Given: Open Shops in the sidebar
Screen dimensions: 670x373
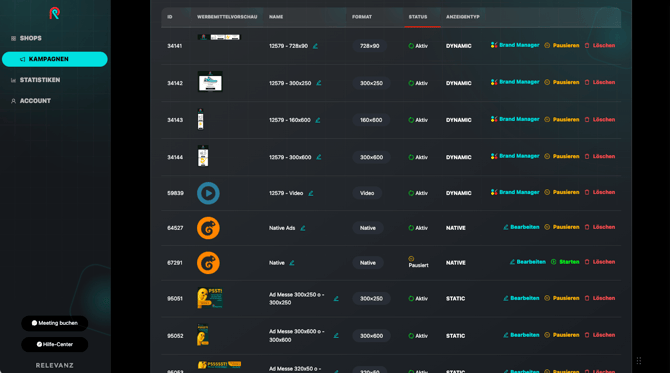Looking at the screenshot, I should pos(26,38).
